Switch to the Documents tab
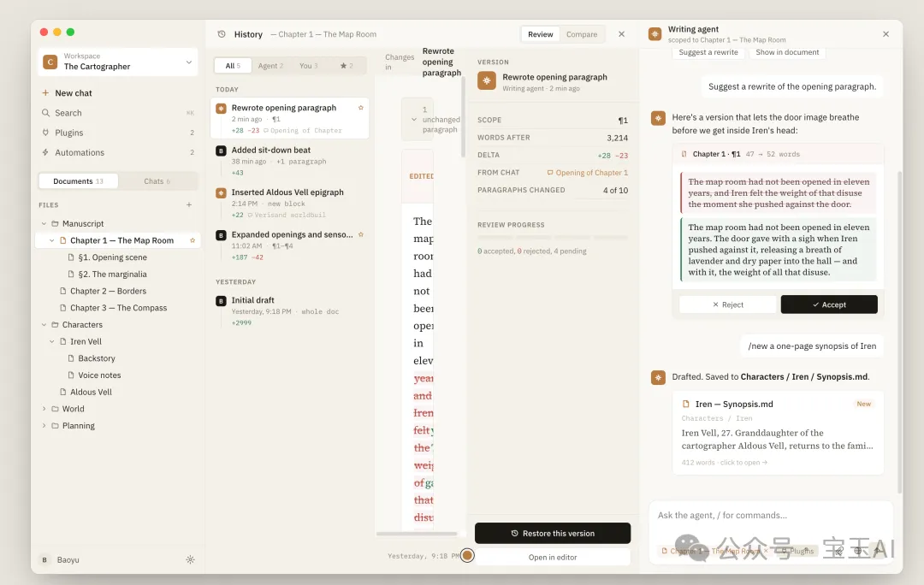 (79, 180)
